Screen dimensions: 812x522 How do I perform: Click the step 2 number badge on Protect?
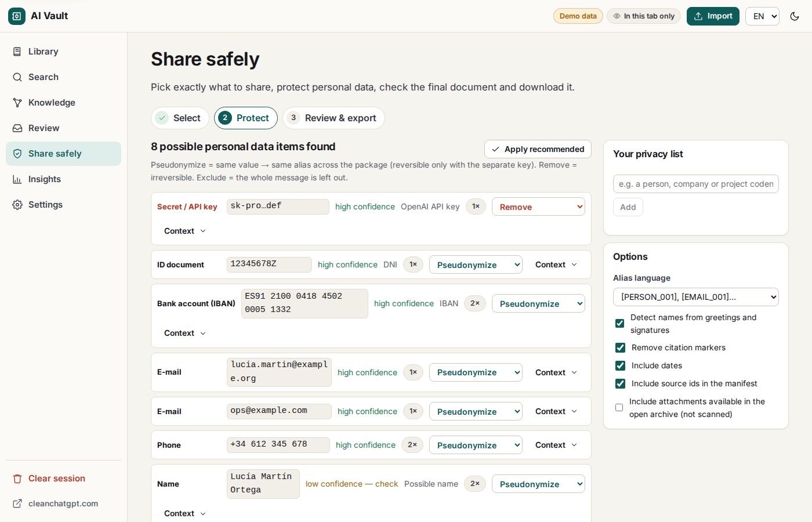225,118
